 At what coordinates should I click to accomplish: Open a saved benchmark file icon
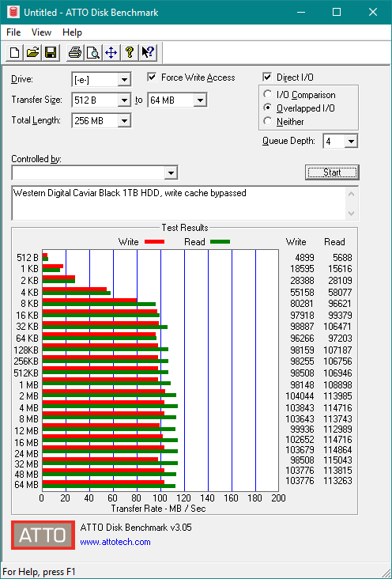pyautogui.click(x=32, y=52)
